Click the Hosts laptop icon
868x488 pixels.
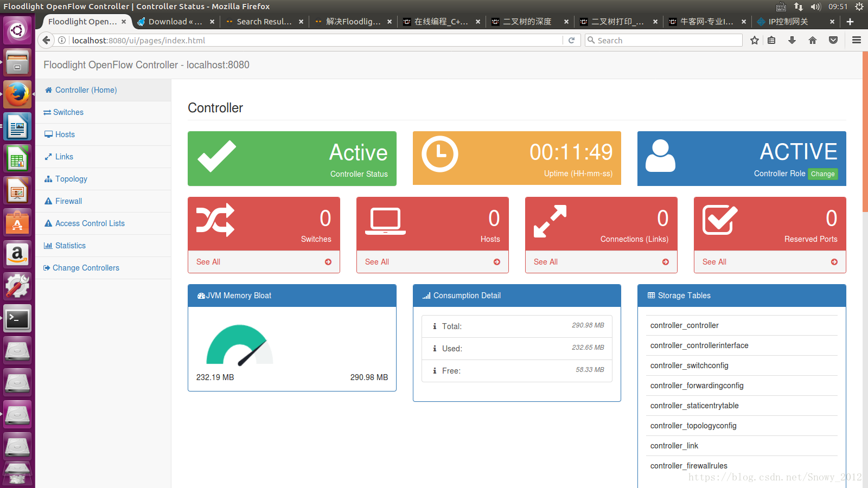(385, 221)
